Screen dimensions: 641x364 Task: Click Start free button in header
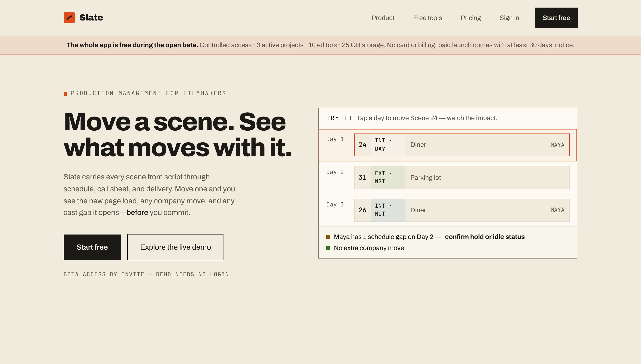[x=556, y=18]
